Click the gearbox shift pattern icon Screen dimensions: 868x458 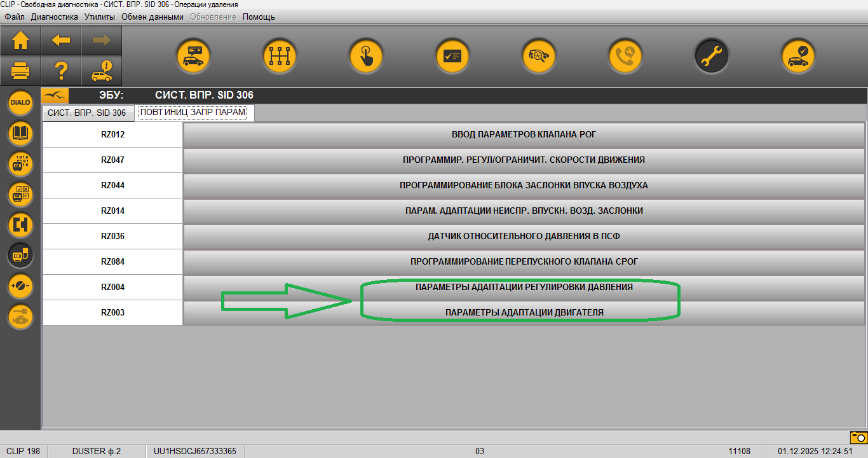(x=280, y=56)
